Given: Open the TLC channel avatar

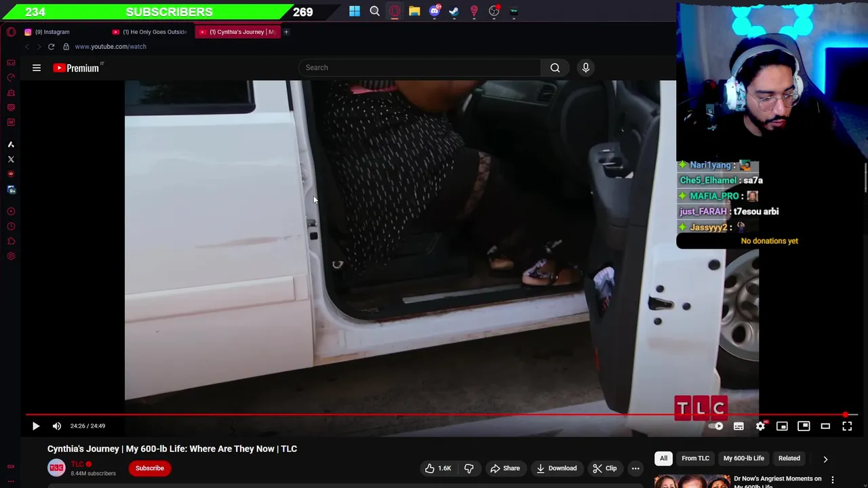Looking at the screenshot, I should pyautogui.click(x=56, y=468).
